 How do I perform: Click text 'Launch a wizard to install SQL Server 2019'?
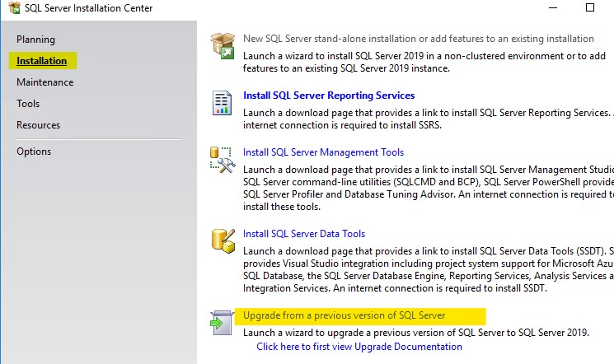point(335,56)
